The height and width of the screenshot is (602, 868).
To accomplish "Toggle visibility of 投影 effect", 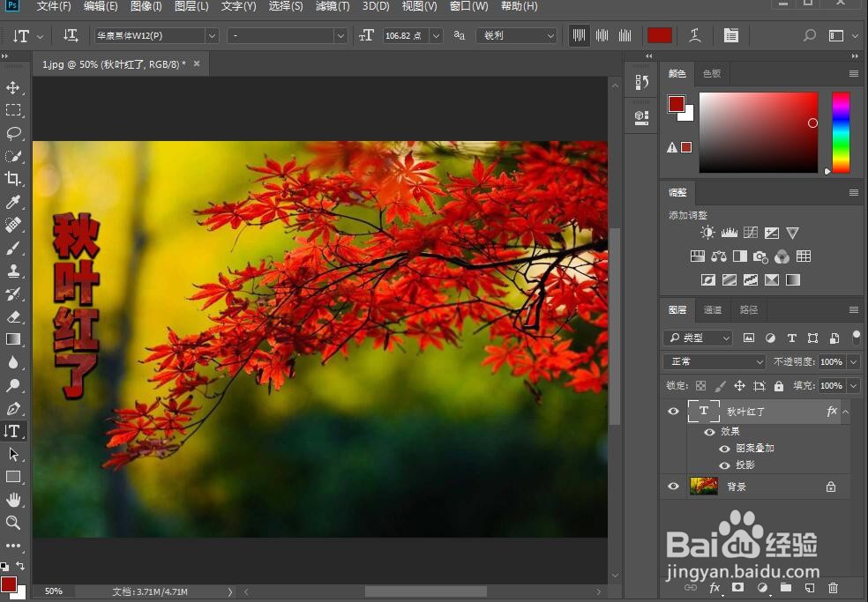I will point(724,465).
